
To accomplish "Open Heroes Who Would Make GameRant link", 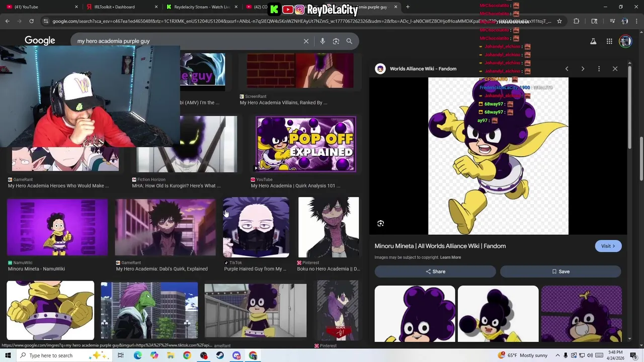I will click(58, 186).
